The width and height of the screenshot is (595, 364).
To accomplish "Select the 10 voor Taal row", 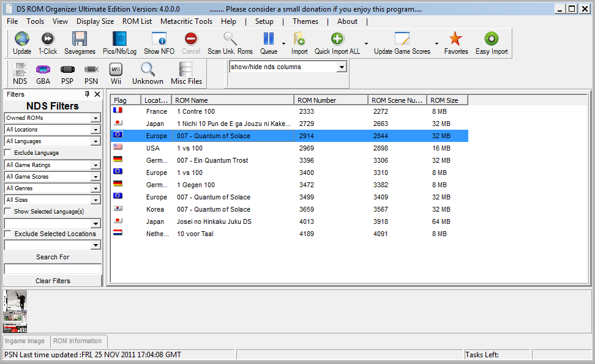I will (289, 234).
